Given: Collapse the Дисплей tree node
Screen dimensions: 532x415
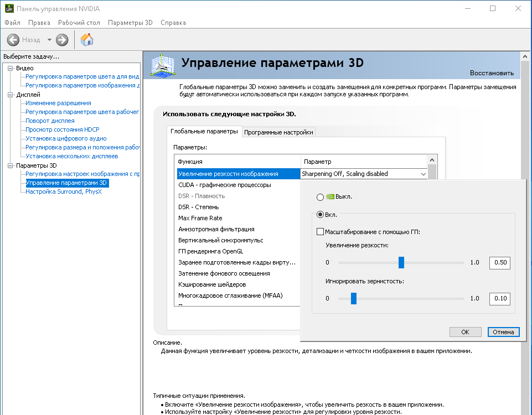Looking at the screenshot, I should coord(10,95).
